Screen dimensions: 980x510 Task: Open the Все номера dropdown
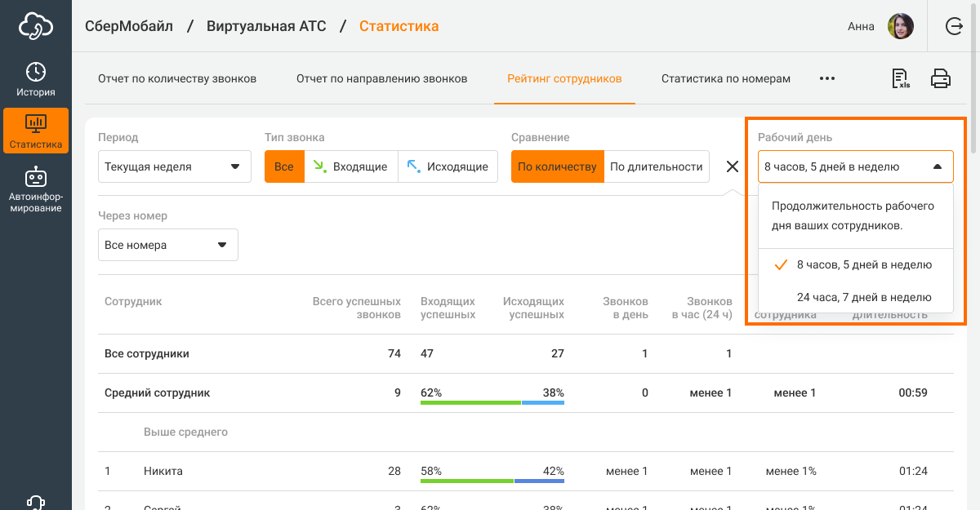pyautogui.click(x=167, y=245)
